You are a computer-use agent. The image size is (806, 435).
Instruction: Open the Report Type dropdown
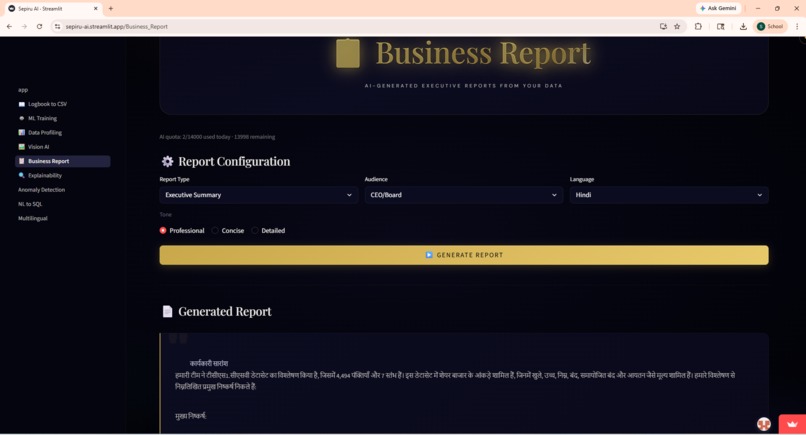point(259,195)
